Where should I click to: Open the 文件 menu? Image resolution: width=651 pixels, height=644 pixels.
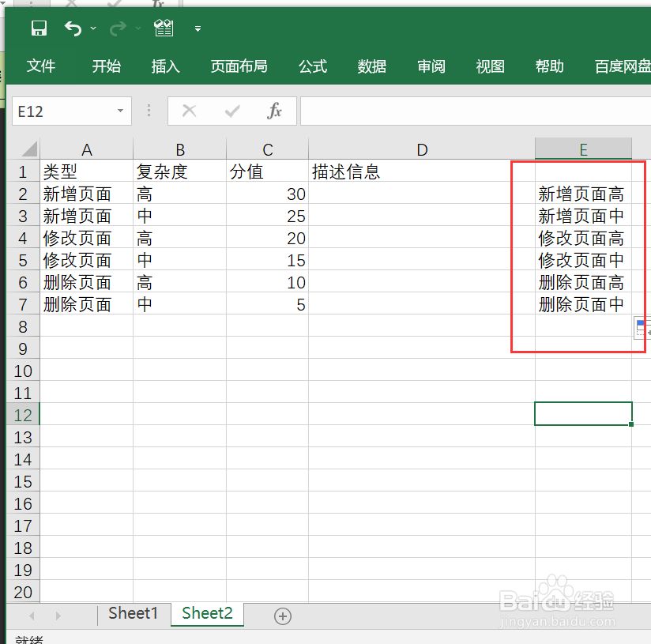(x=41, y=66)
